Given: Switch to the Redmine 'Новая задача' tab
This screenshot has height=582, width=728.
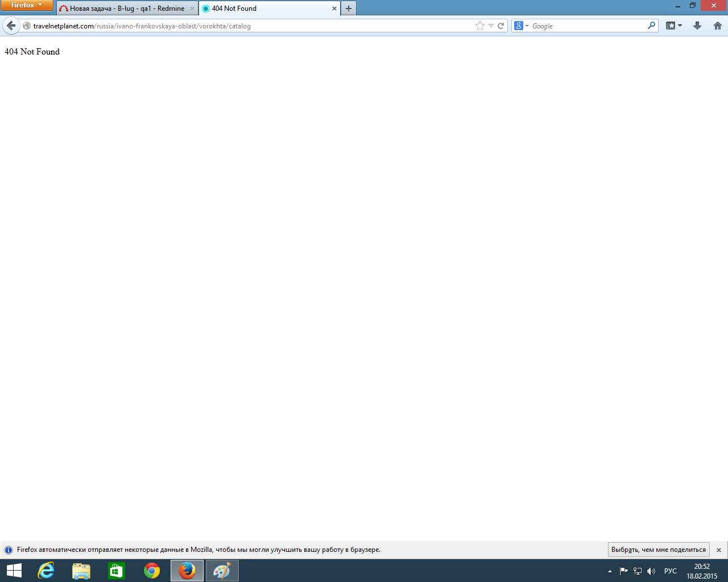Looking at the screenshot, I should click(125, 9).
